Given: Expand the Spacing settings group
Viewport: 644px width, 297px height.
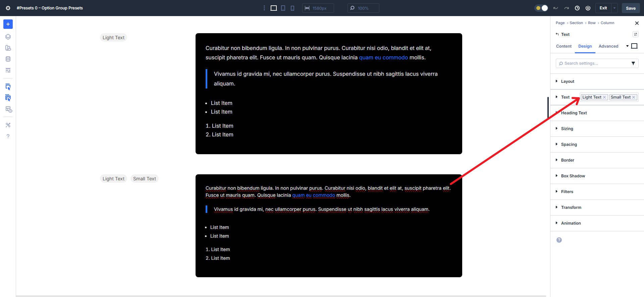Looking at the screenshot, I should point(569,144).
